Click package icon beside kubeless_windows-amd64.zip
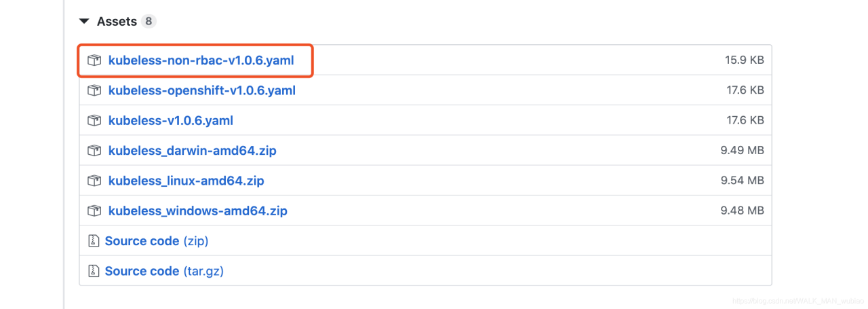The width and height of the screenshot is (868, 309). click(x=94, y=211)
